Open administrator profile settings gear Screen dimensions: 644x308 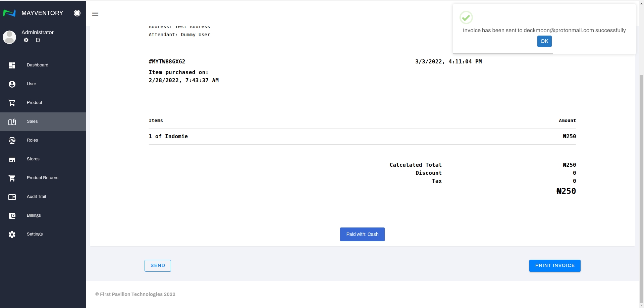(26, 40)
